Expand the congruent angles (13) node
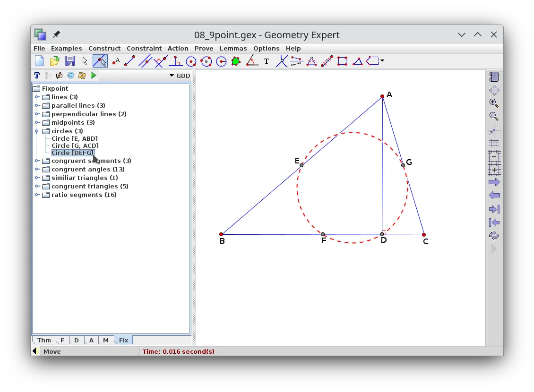Image resolution: width=534 pixels, height=392 pixels. 37,169
